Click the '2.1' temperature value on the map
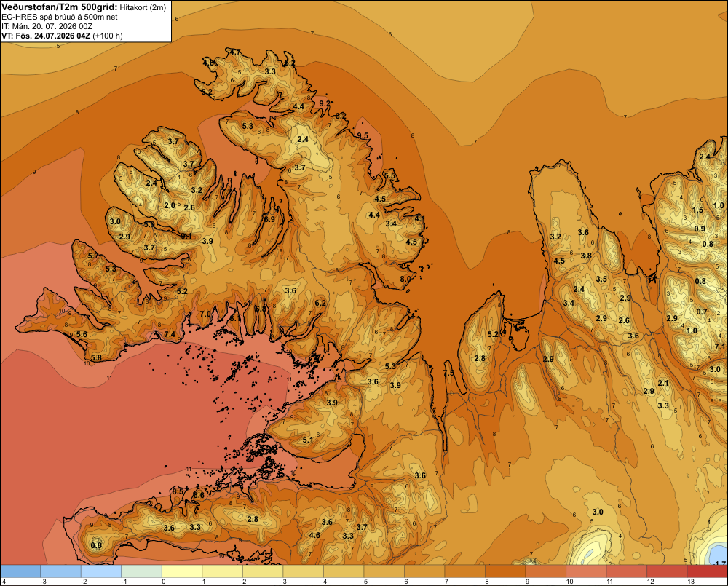Image resolution: width=728 pixels, height=586 pixels. point(663,383)
